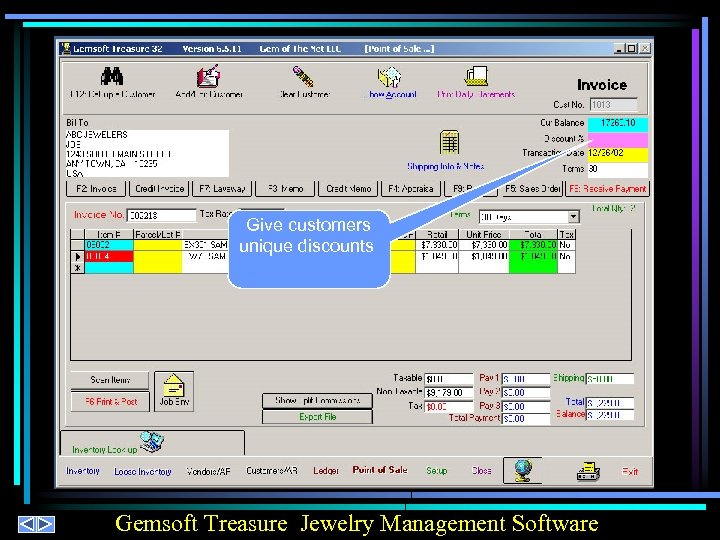Go to previous slide arrow
The image size is (720, 540).
point(27,524)
